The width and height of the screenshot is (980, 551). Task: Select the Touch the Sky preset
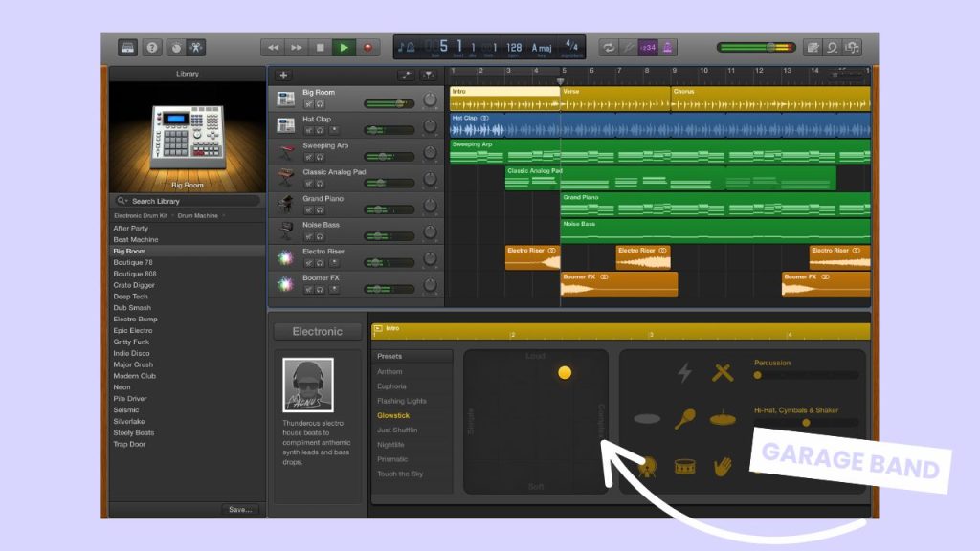tap(400, 474)
